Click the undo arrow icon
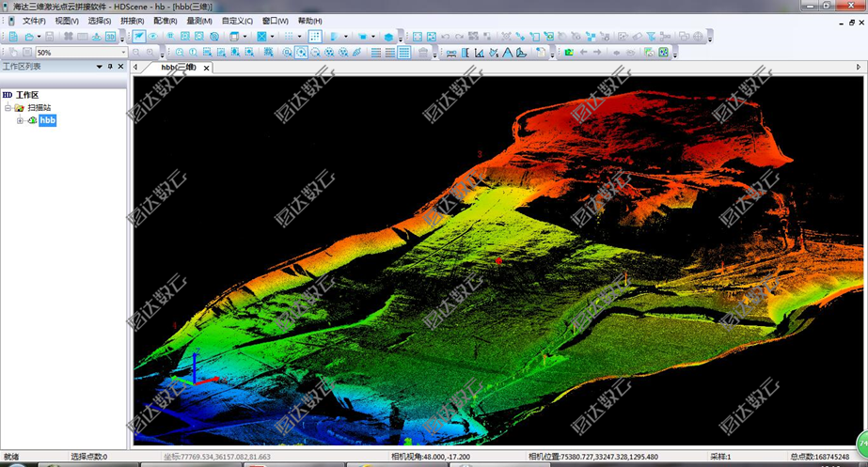 pos(445,37)
